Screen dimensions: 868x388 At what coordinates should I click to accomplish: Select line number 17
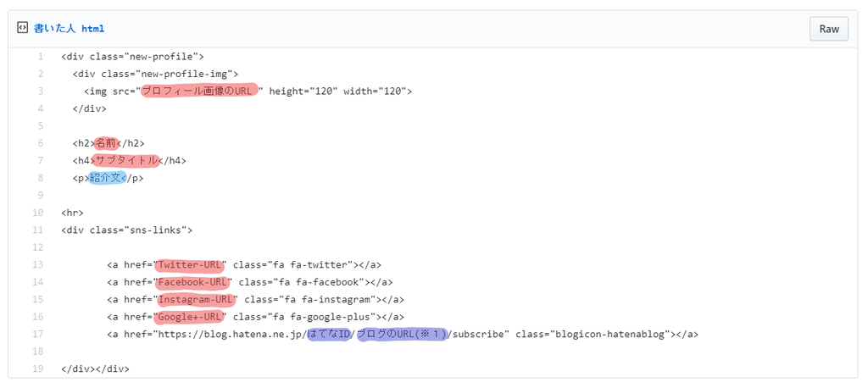click(37, 335)
